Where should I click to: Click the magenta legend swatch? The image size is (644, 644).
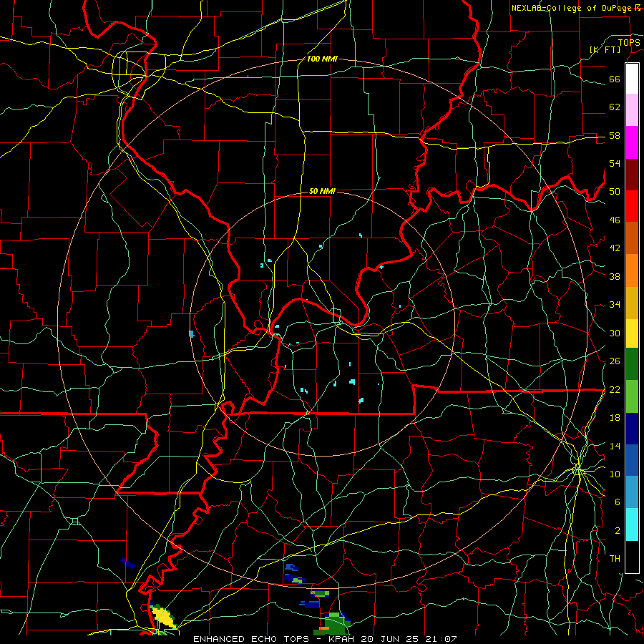pos(632,142)
